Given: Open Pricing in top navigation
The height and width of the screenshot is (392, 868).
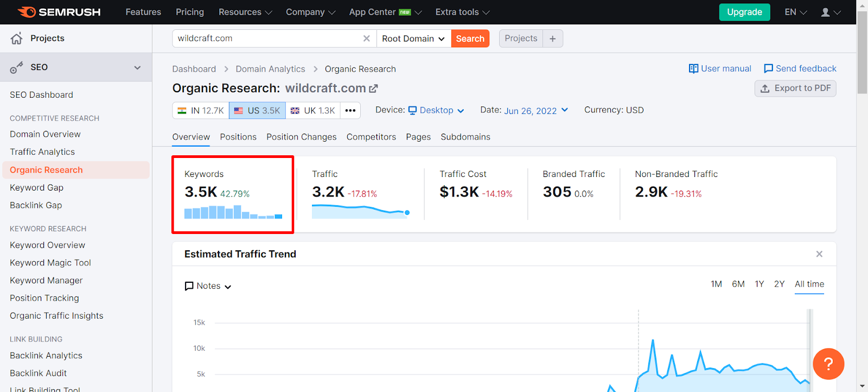Looking at the screenshot, I should (190, 12).
